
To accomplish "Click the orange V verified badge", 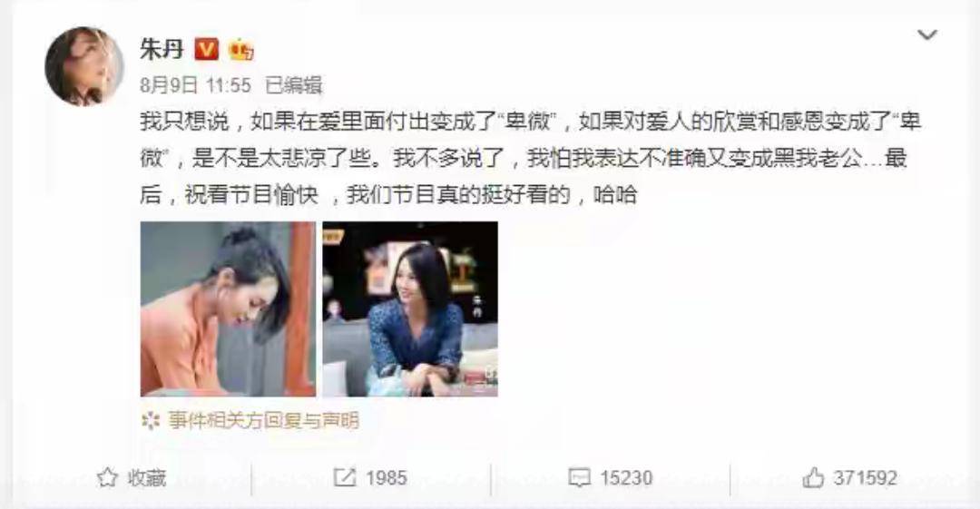I will 207,49.
